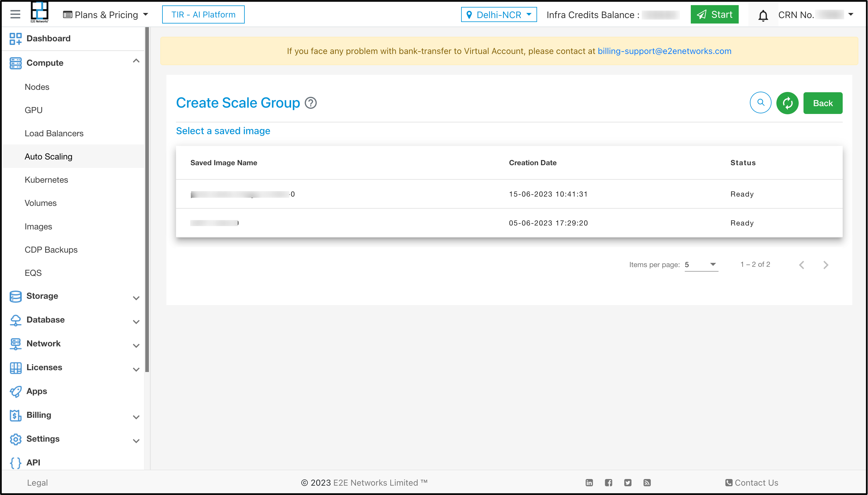Open GPU in the sidebar
This screenshot has width=868, height=495.
(x=33, y=110)
